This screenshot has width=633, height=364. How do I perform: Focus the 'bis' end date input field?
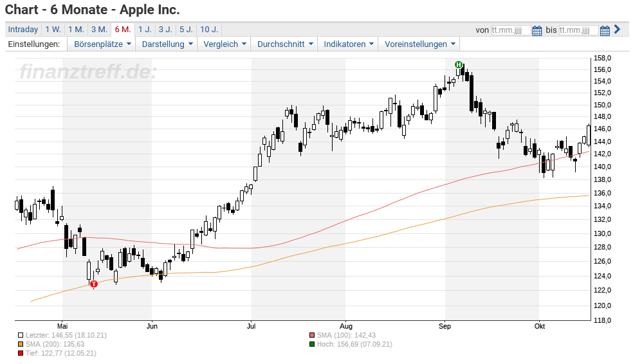578,30
